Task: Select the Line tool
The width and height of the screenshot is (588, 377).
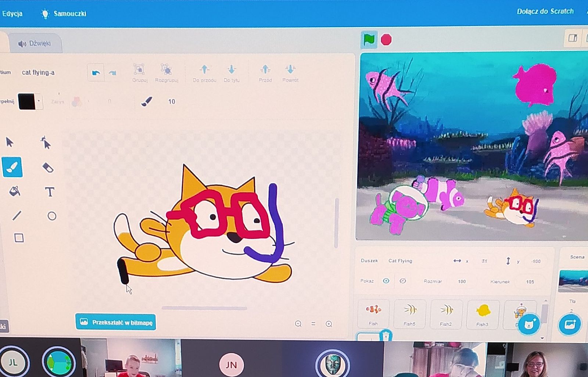Action: (x=17, y=215)
